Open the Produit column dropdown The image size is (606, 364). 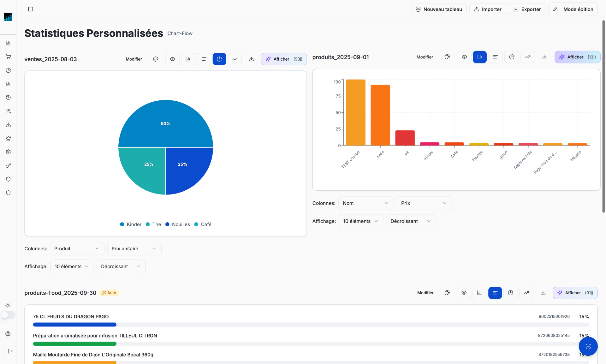[77, 249]
